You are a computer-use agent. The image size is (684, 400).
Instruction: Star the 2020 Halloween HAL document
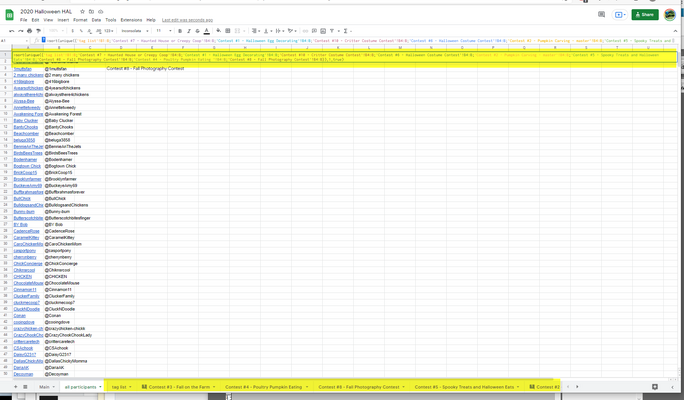[82, 12]
